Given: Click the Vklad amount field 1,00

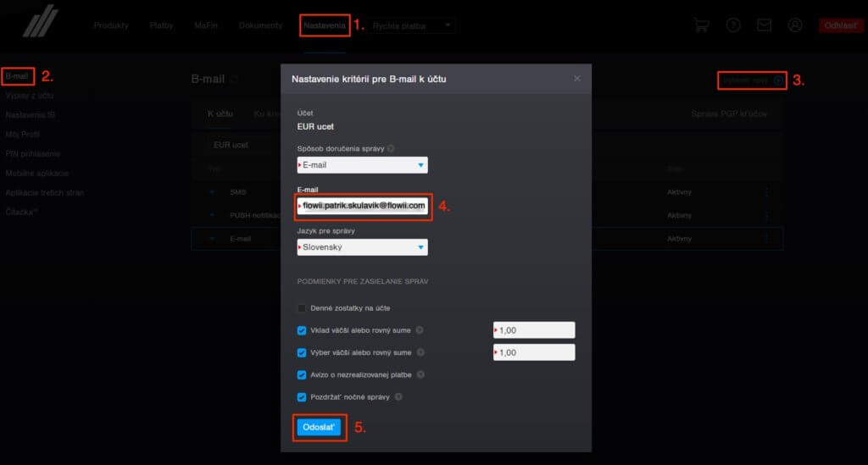Looking at the screenshot, I should point(534,330).
